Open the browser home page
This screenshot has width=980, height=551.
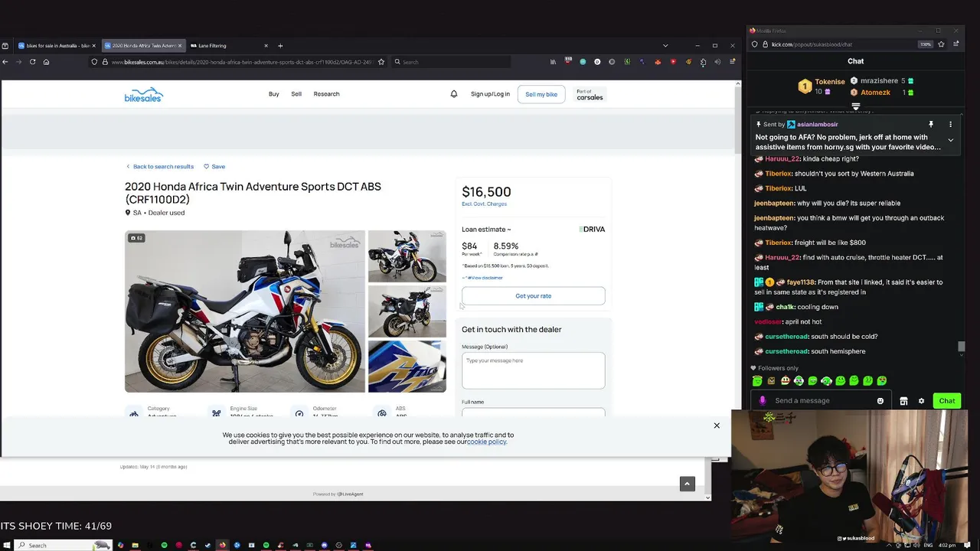click(x=46, y=62)
